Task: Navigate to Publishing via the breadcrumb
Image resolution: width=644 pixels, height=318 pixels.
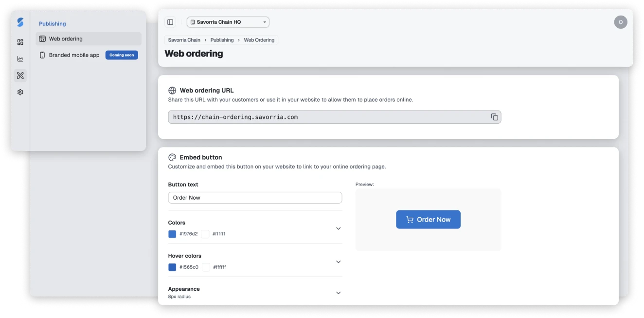Action: click(222, 40)
